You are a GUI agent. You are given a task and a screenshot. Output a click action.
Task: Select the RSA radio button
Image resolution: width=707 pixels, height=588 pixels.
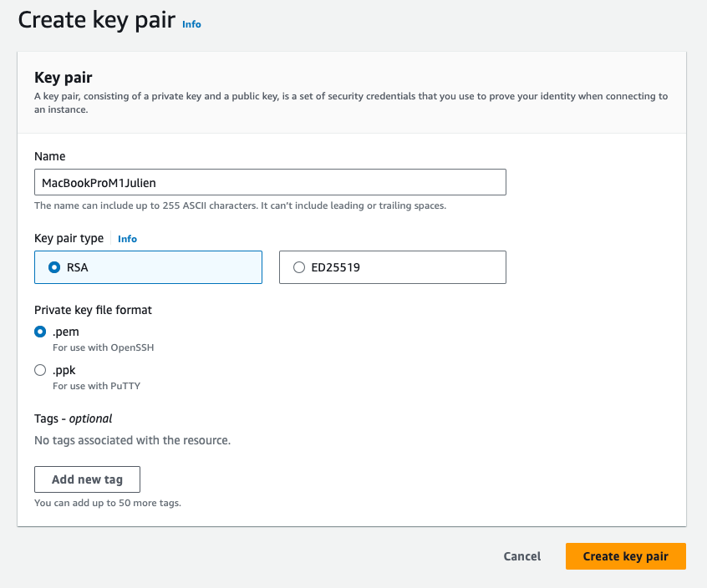click(54, 267)
